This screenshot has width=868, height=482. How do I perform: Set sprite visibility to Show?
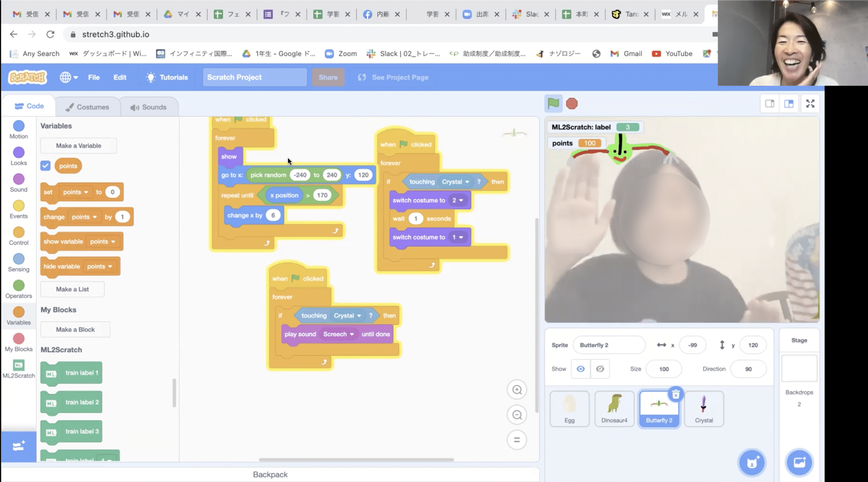[580, 369]
